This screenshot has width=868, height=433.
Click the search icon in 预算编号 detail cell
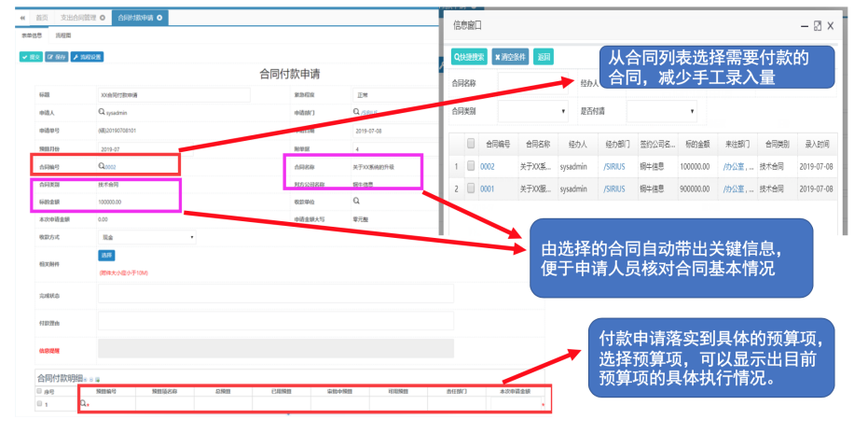[85, 404]
